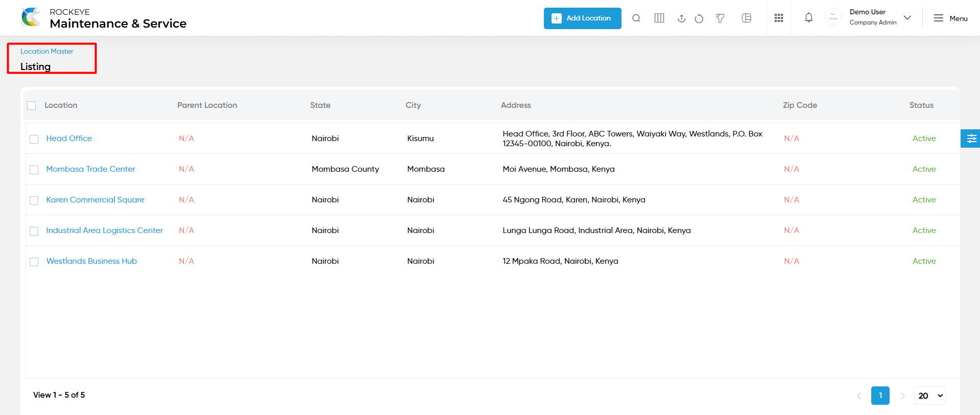Image resolution: width=980 pixels, height=415 pixels.
Task: Sort by the State column header
Action: pos(320,105)
